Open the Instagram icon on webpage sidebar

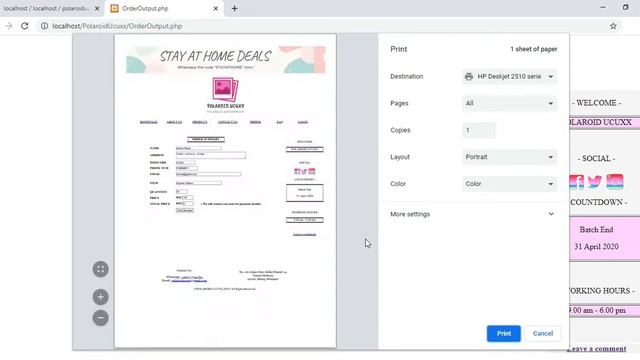615,182
